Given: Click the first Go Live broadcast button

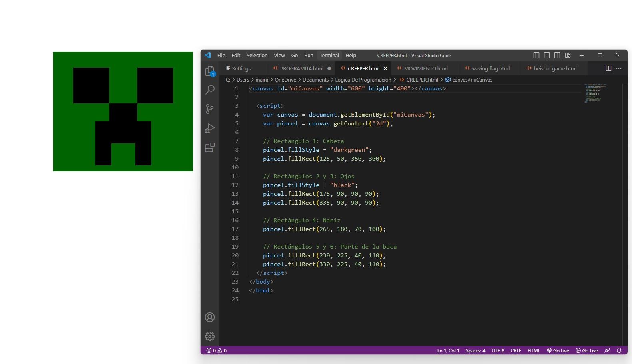Looking at the screenshot, I should click(558, 350).
